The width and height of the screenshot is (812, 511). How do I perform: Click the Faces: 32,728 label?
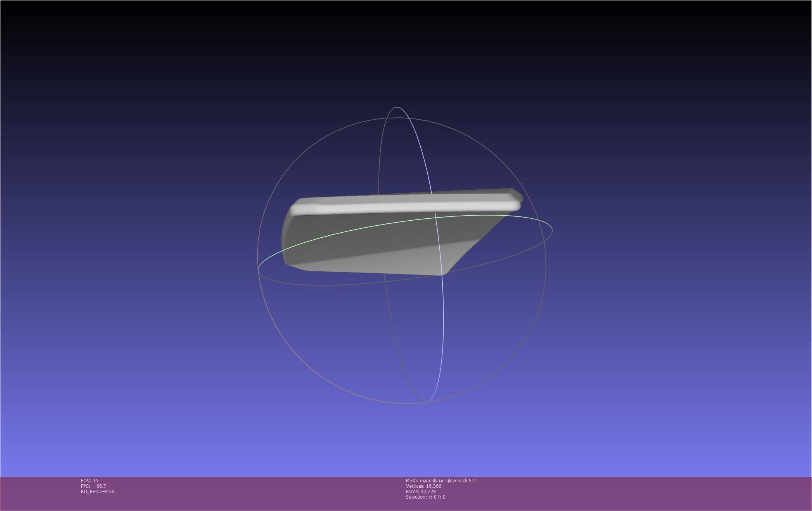421,491
